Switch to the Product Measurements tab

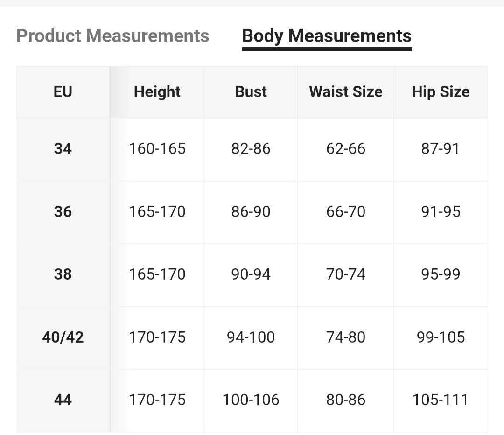click(x=112, y=36)
